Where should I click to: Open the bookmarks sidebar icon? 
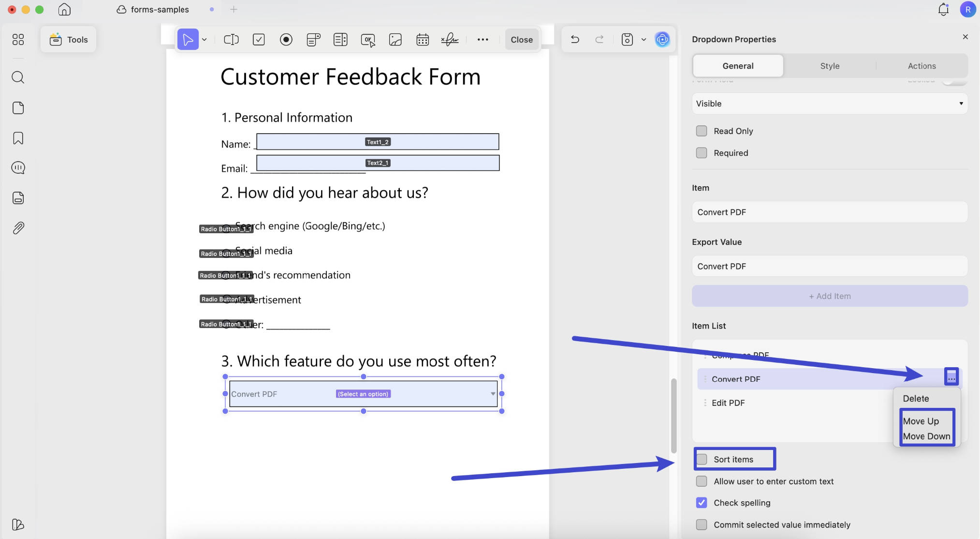pos(18,138)
